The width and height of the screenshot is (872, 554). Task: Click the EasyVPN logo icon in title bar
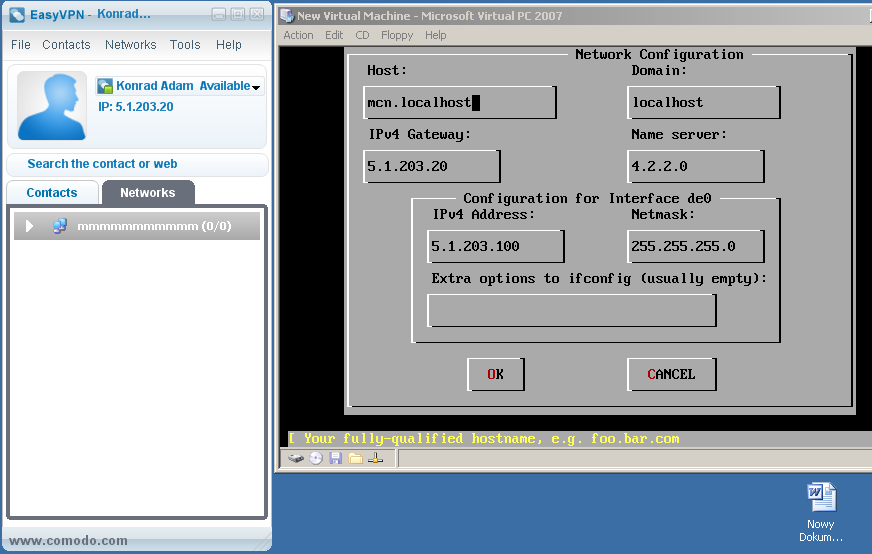coord(17,14)
